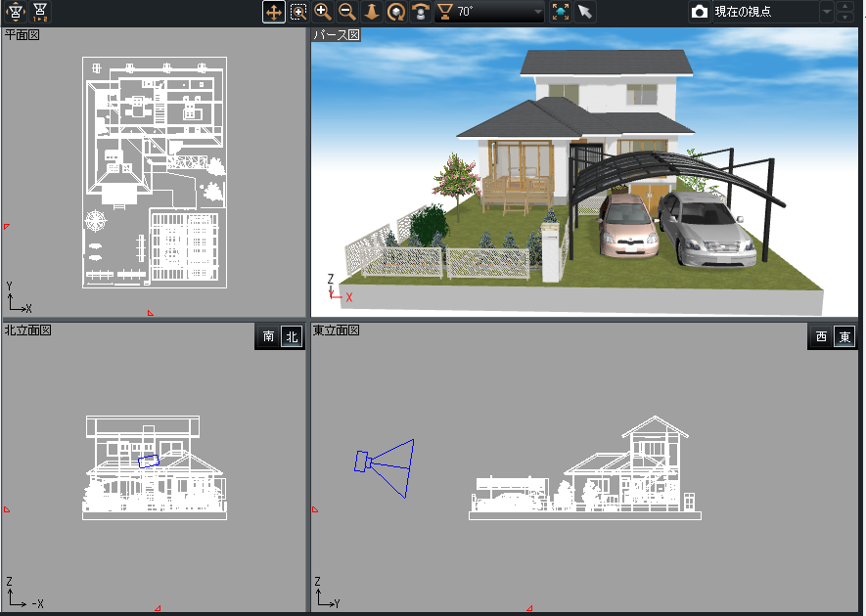
Task: Click the blue camera marker in 東立面図
Action: point(362,462)
